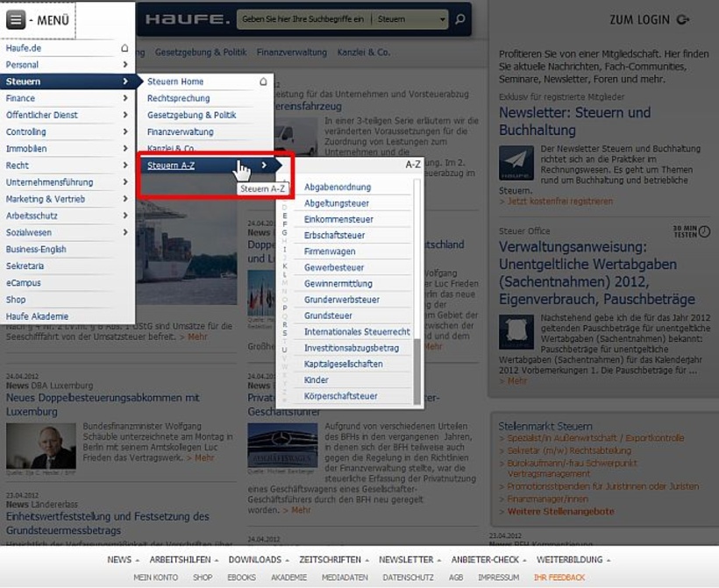719x588 pixels.
Task: Choose Rechtsprechung in Steuern submenu
Action: tap(178, 98)
